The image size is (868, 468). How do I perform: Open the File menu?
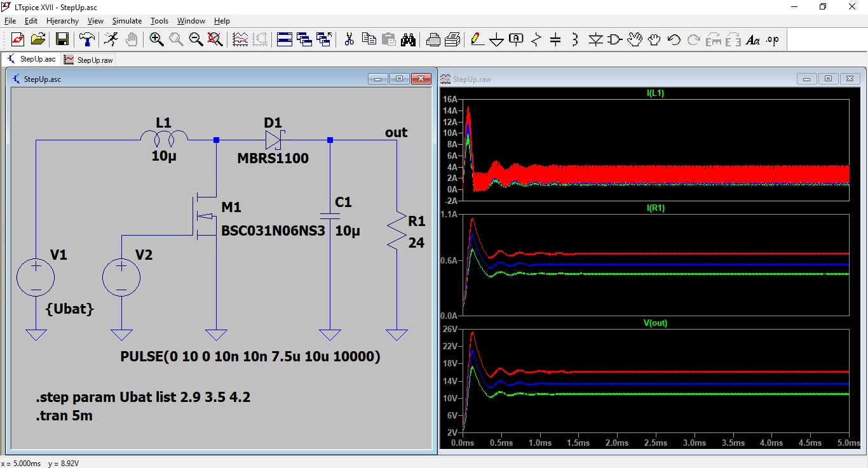[x=10, y=21]
